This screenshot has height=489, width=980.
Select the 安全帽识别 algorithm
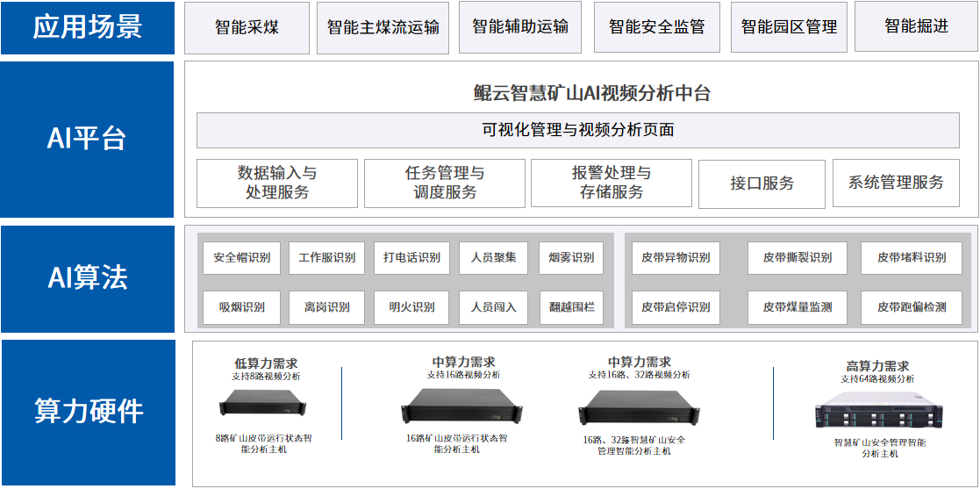[x=241, y=258]
